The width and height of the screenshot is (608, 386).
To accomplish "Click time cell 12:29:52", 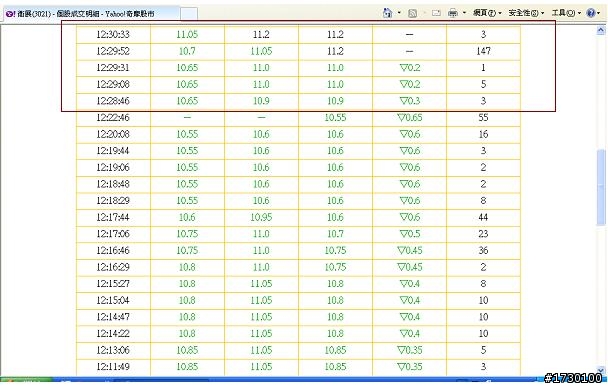I will [x=113, y=51].
